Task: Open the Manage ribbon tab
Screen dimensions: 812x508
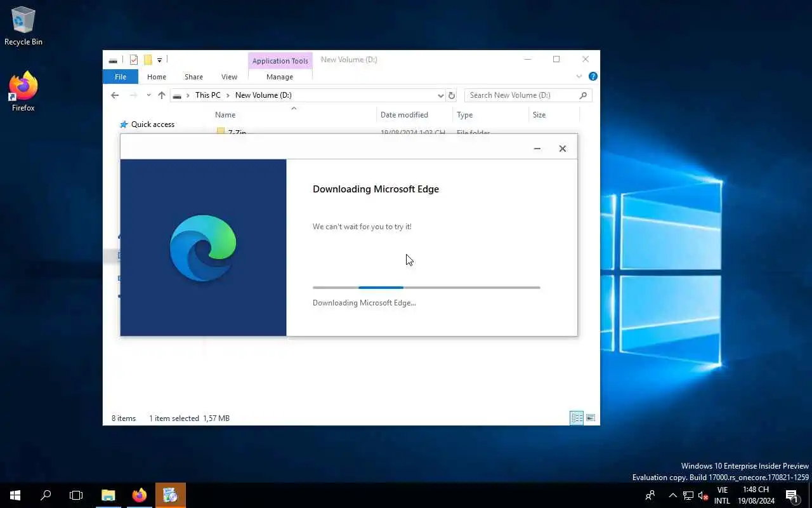Action: point(280,77)
